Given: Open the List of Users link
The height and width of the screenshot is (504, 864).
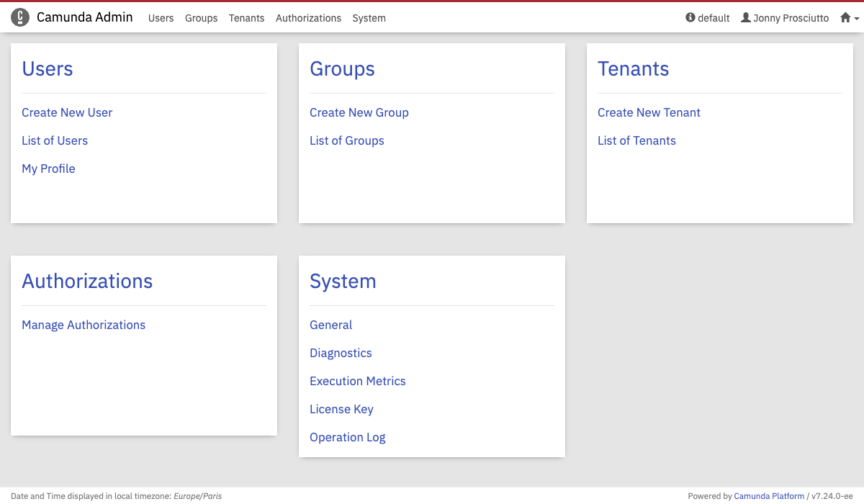Looking at the screenshot, I should tap(55, 140).
